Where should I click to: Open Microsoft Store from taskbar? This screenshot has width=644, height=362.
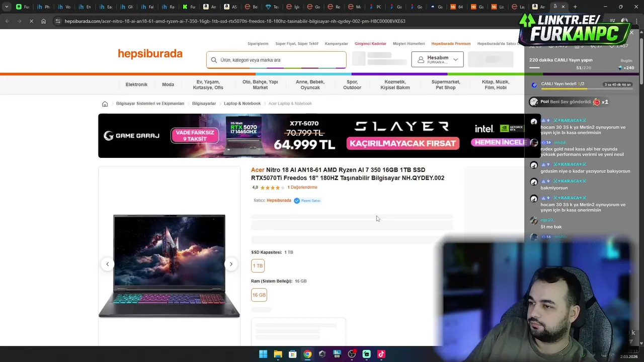pyautogui.click(x=292, y=354)
